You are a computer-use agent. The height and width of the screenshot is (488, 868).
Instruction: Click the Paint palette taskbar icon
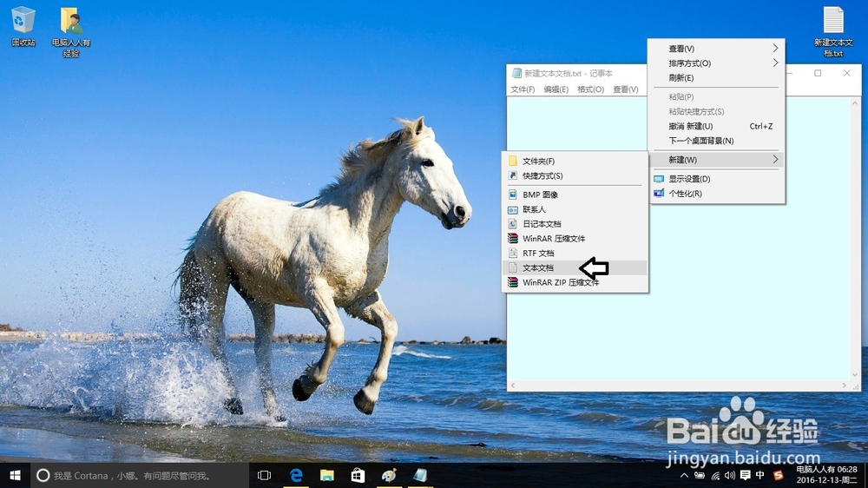coord(389,475)
